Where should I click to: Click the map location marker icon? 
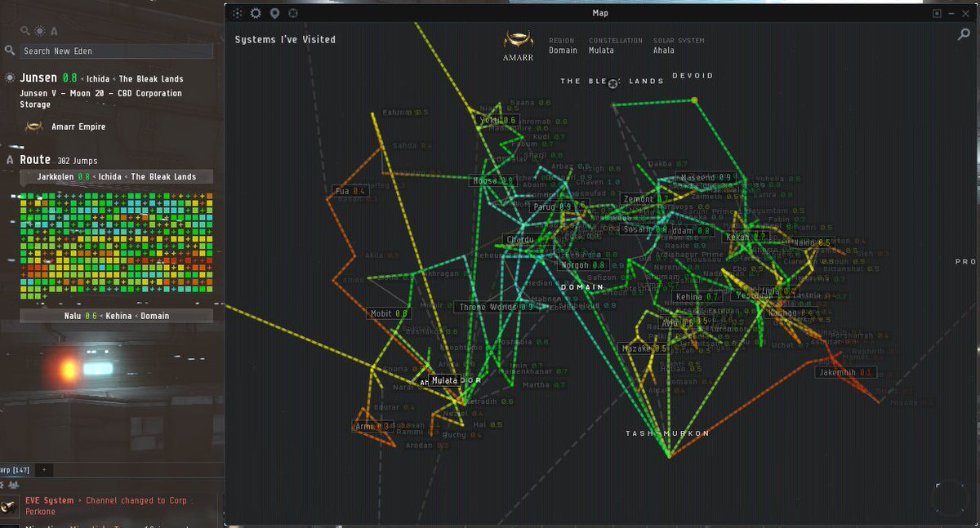pos(274,13)
